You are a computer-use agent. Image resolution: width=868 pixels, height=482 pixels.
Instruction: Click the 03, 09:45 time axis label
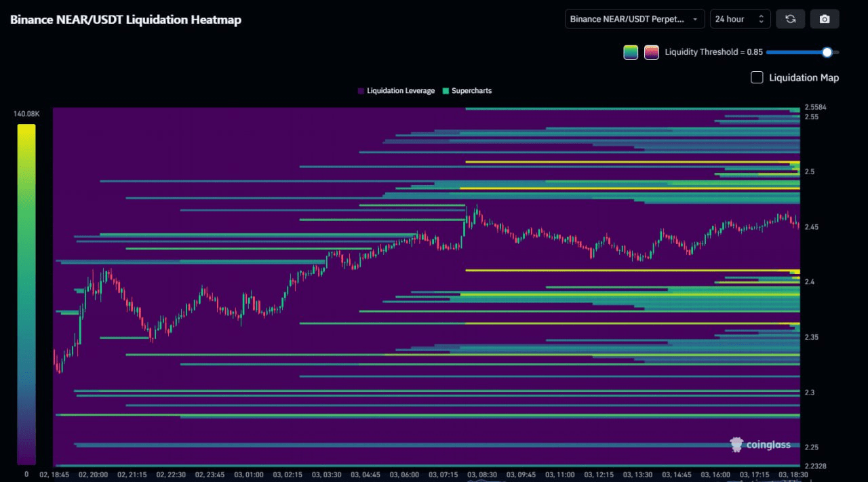(x=521, y=475)
